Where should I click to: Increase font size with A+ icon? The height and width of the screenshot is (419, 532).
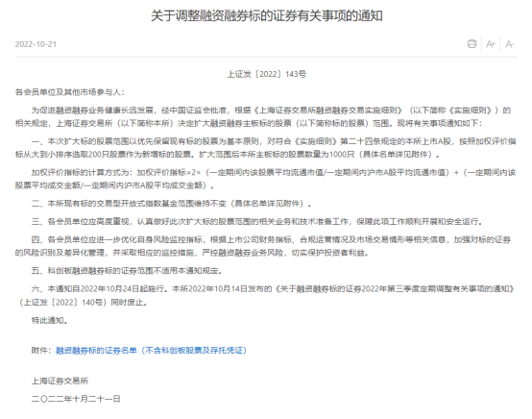pos(491,44)
